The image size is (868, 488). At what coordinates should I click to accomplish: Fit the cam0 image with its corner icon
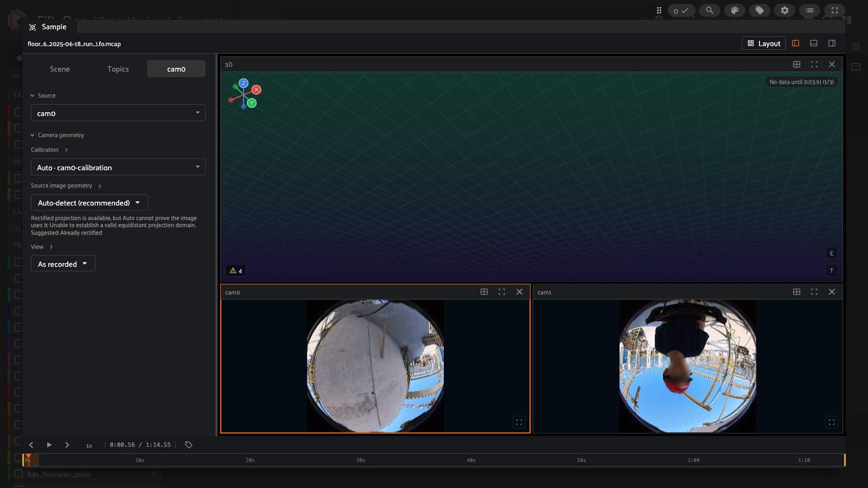click(519, 422)
